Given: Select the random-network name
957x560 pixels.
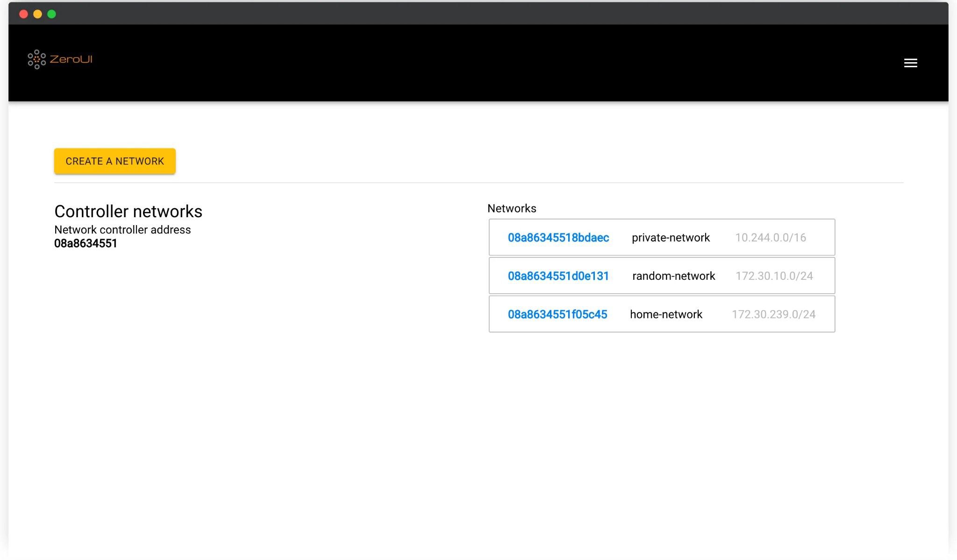Looking at the screenshot, I should [x=673, y=276].
